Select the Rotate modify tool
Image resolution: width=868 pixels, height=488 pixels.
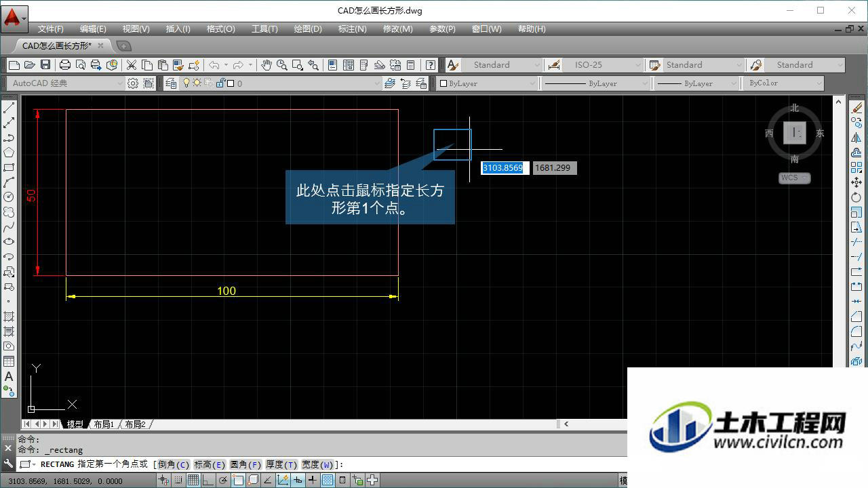coord(857,197)
